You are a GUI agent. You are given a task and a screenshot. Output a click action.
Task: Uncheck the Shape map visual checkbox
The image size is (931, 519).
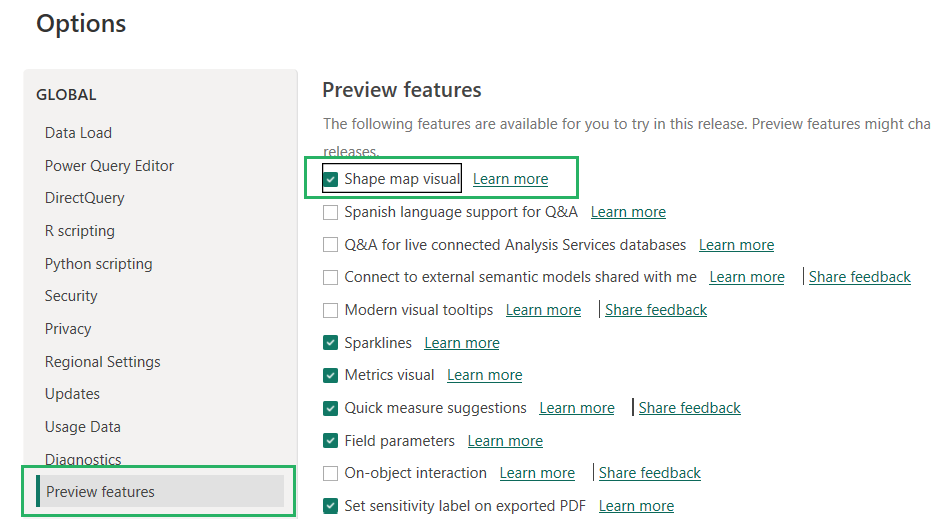331,179
